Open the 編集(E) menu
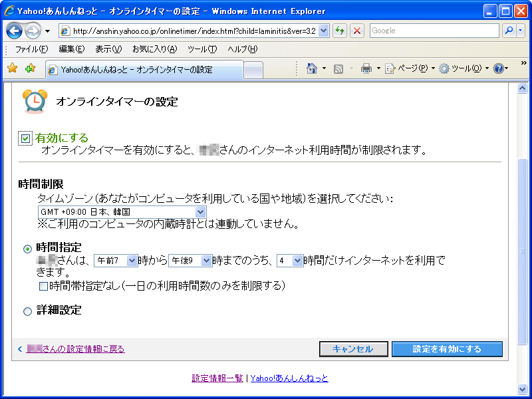532x399 pixels. click(72, 49)
